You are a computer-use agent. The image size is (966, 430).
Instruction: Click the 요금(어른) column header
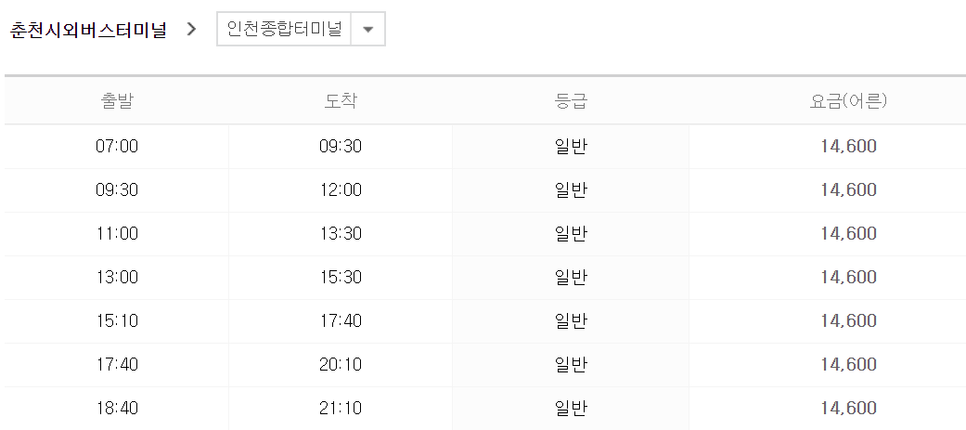pos(848,102)
